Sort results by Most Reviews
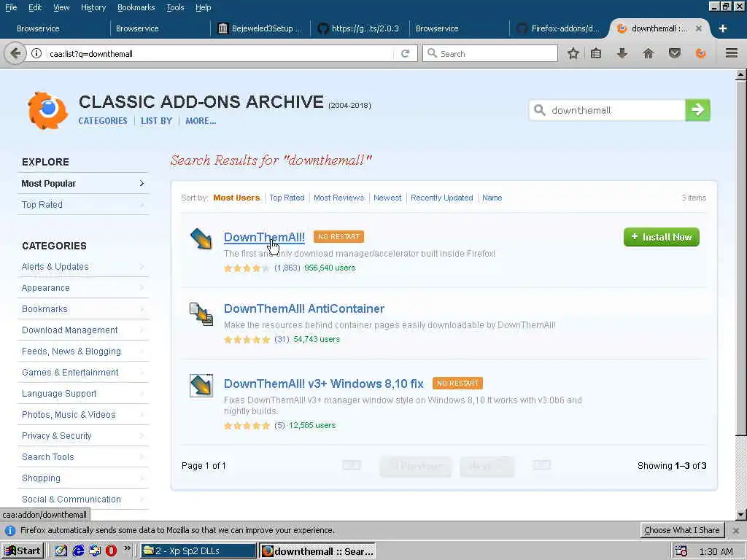747x560 pixels. click(338, 198)
